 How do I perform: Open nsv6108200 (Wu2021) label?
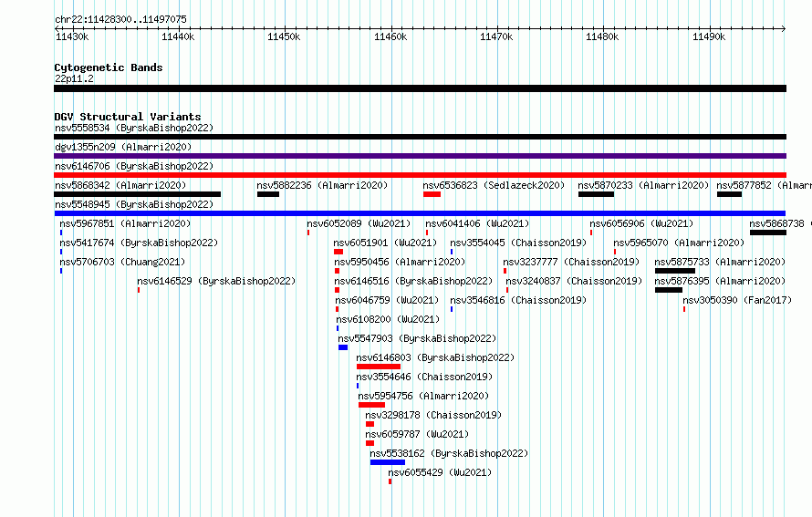pos(389,319)
